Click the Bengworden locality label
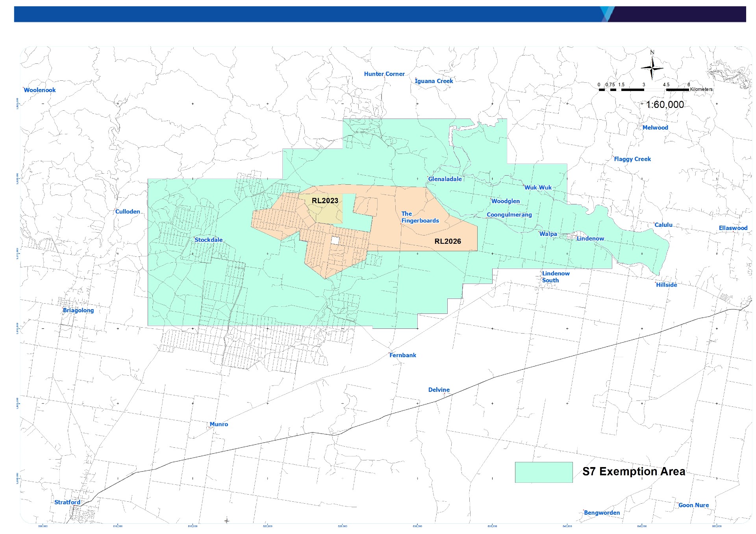756x534 pixels. pos(602,513)
